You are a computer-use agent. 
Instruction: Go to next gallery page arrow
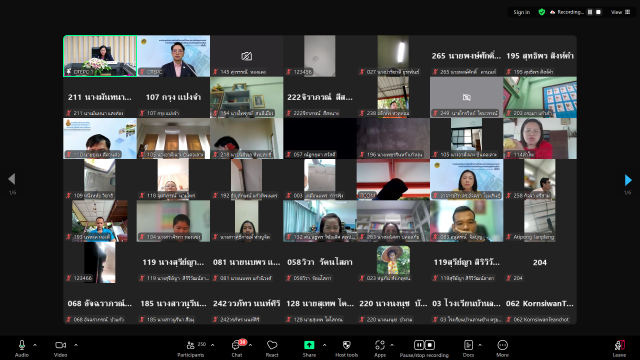(x=628, y=180)
